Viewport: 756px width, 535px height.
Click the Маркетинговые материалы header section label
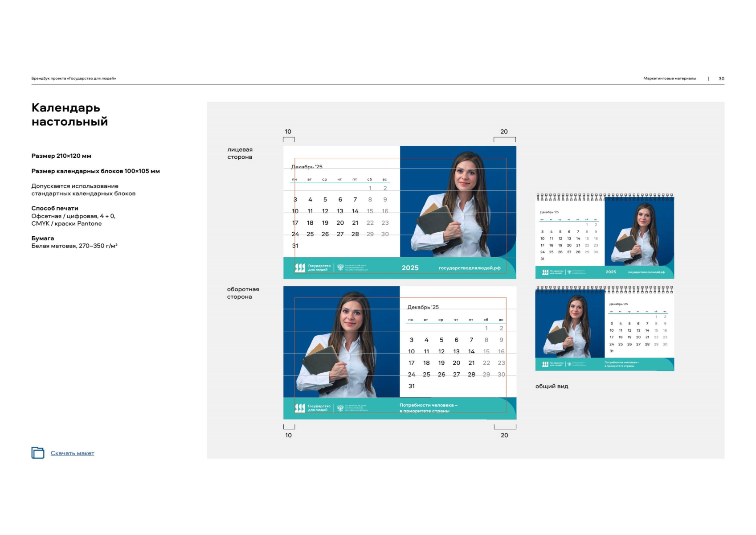669,78
